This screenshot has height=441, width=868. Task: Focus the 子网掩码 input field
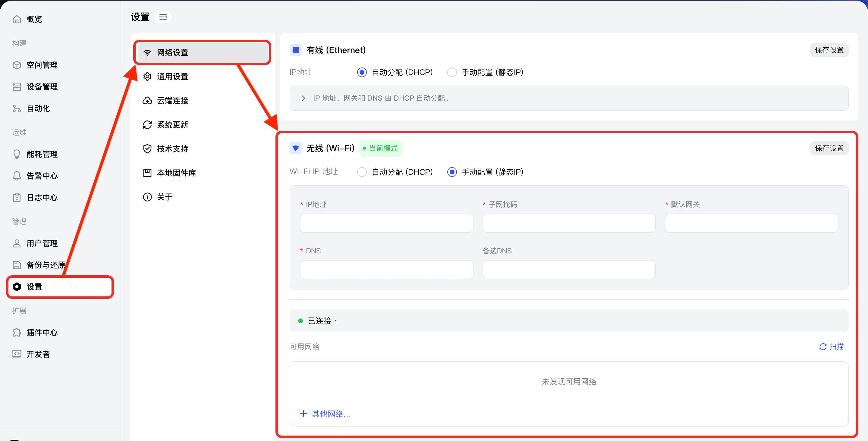point(569,223)
